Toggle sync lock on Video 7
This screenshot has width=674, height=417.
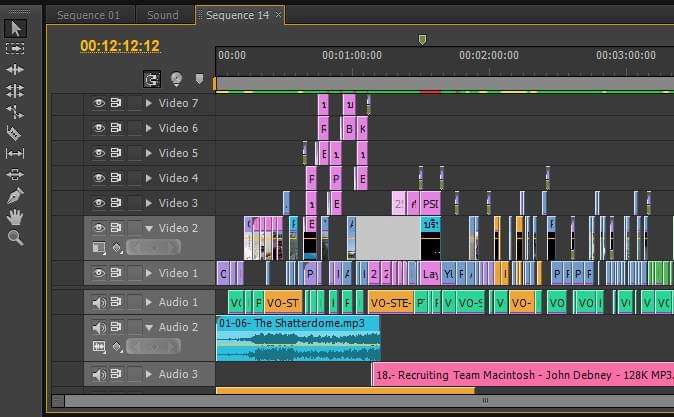click(116, 103)
